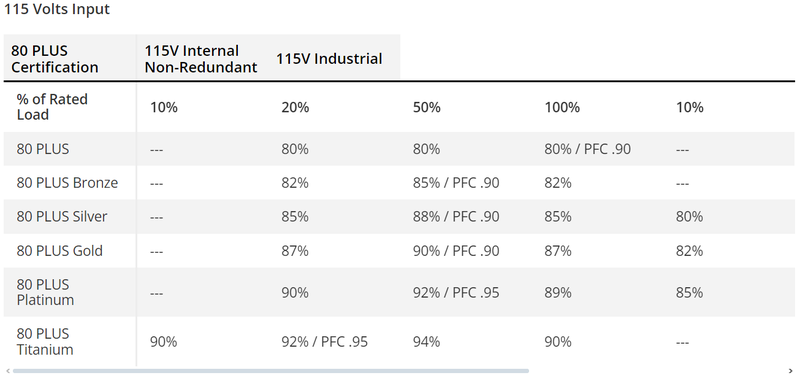The height and width of the screenshot is (378, 800).
Task: Click the left arrow of the horizontal scrollbar
Action: point(7,371)
